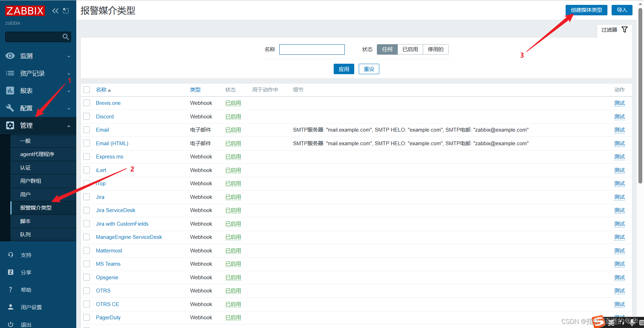Collapse the 管理 menu chevron
This screenshot has width=644, height=328.
pos(69,126)
